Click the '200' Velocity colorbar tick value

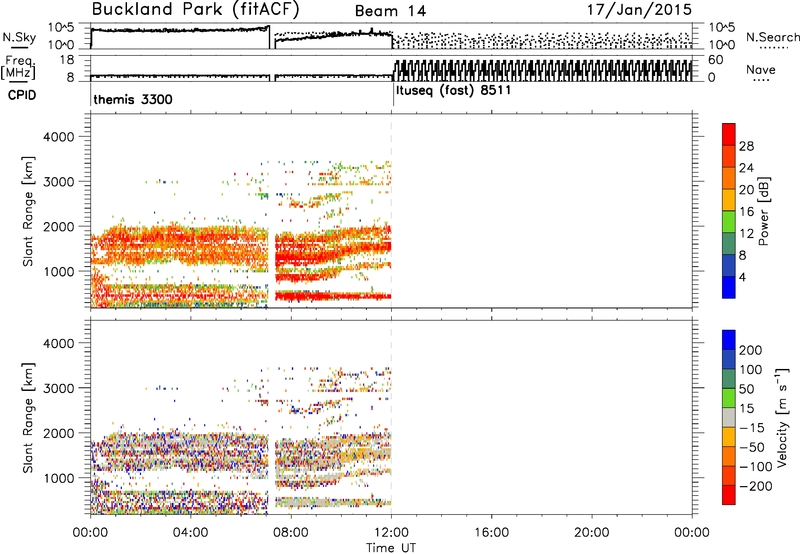click(x=751, y=350)
